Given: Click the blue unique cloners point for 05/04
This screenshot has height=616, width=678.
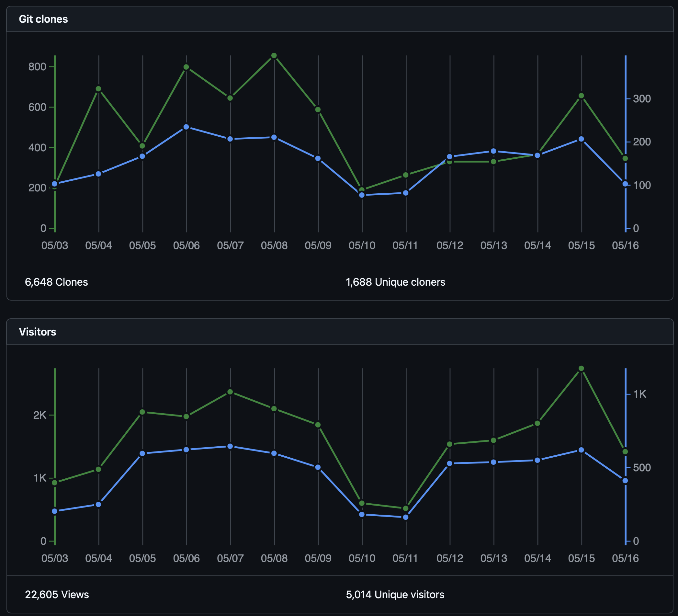Looking at the screenshot, I should pos(98,174).
